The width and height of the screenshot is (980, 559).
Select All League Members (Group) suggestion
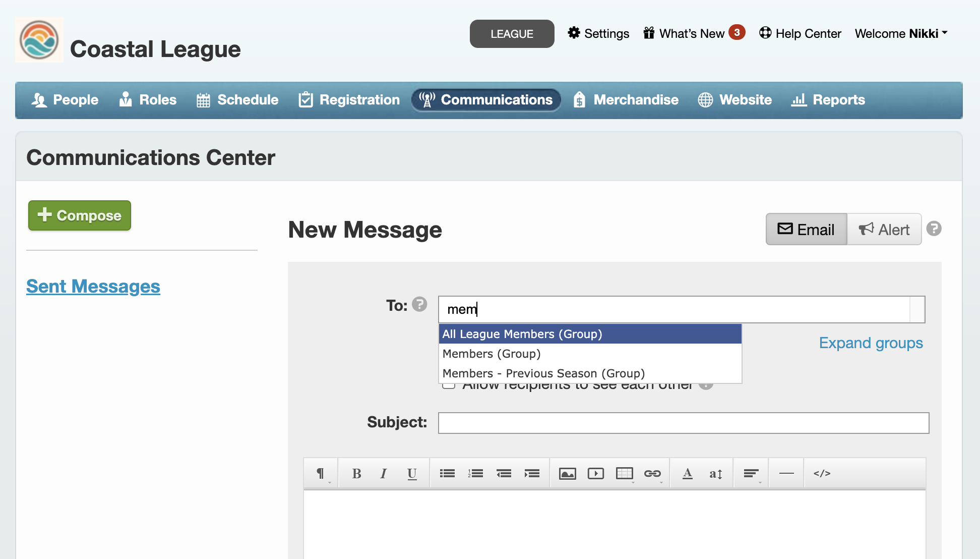590,334
